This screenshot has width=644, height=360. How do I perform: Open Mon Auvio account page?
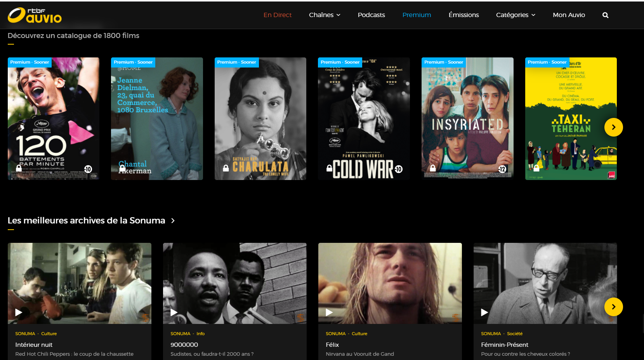pos(569,15)
